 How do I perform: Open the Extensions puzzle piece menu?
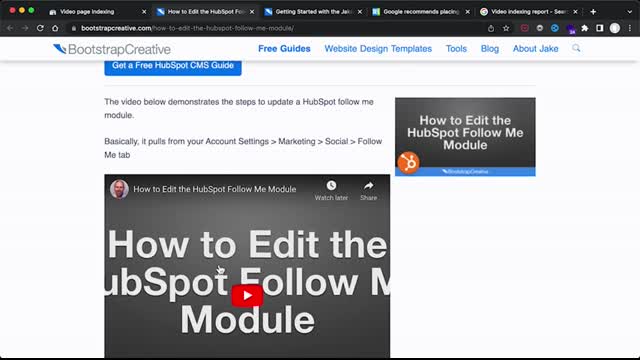point(585,28)
